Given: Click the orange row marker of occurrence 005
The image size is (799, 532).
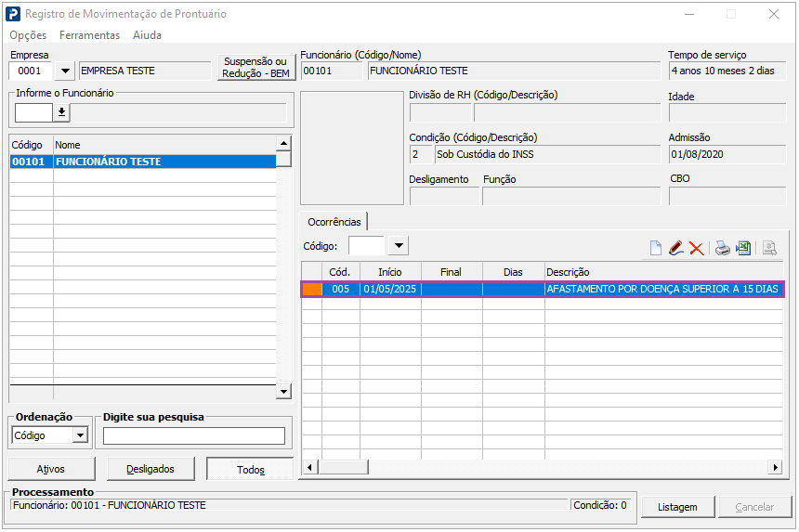Looking at the screenshot, I should (x=312, y=289).
